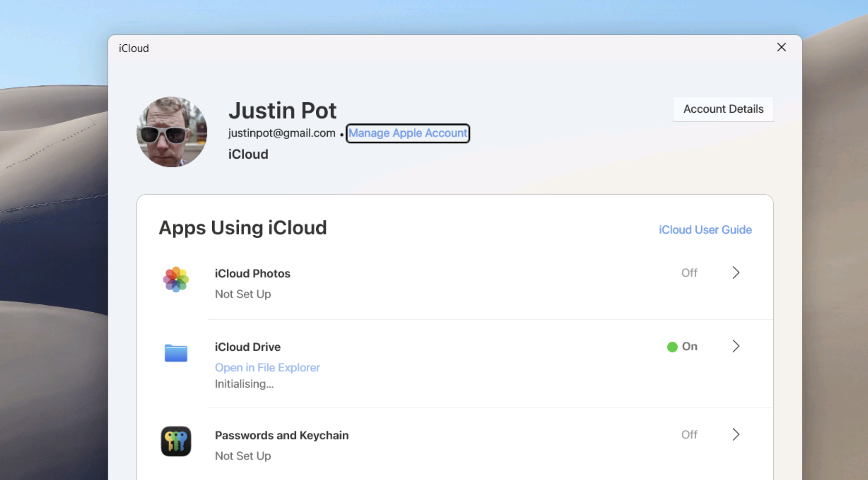Click the Passwords and Keychain Off status

click(689, 435)
